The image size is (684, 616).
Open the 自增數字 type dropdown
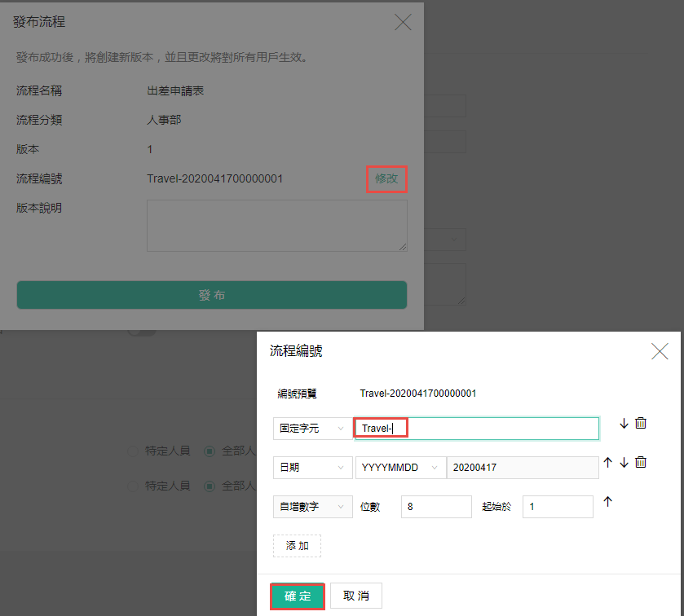pyautogui.click(x=312, y=507)
